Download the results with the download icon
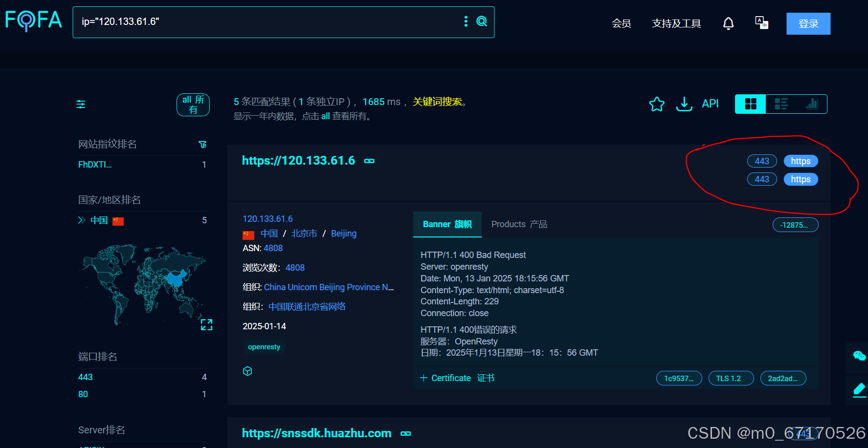868x448 pixels. click(x=684, y=104)
